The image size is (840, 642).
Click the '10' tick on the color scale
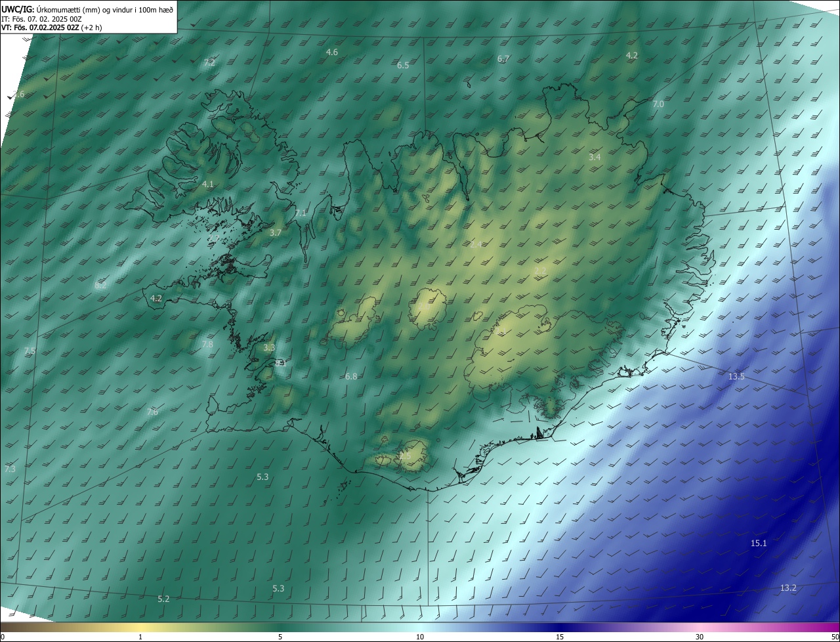(x=420, y=637)
